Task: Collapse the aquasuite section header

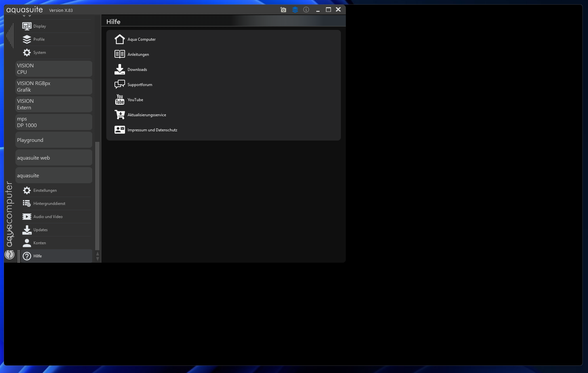Action: (53, 176)
